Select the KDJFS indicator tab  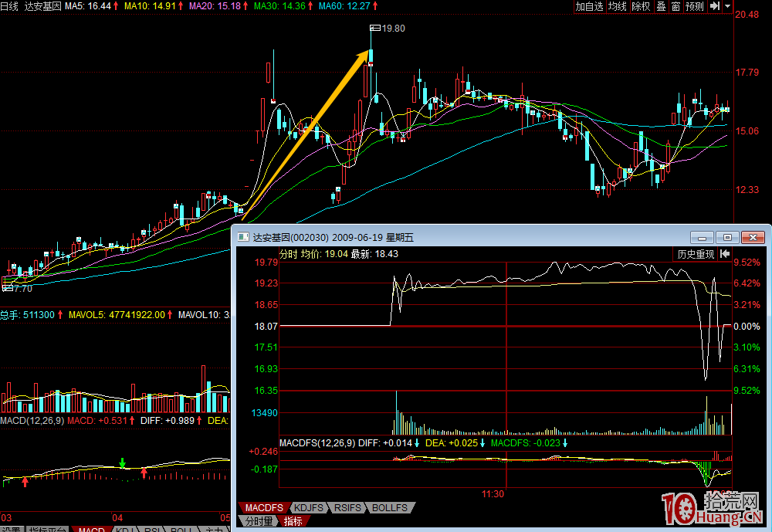click(x=309, y=508)
